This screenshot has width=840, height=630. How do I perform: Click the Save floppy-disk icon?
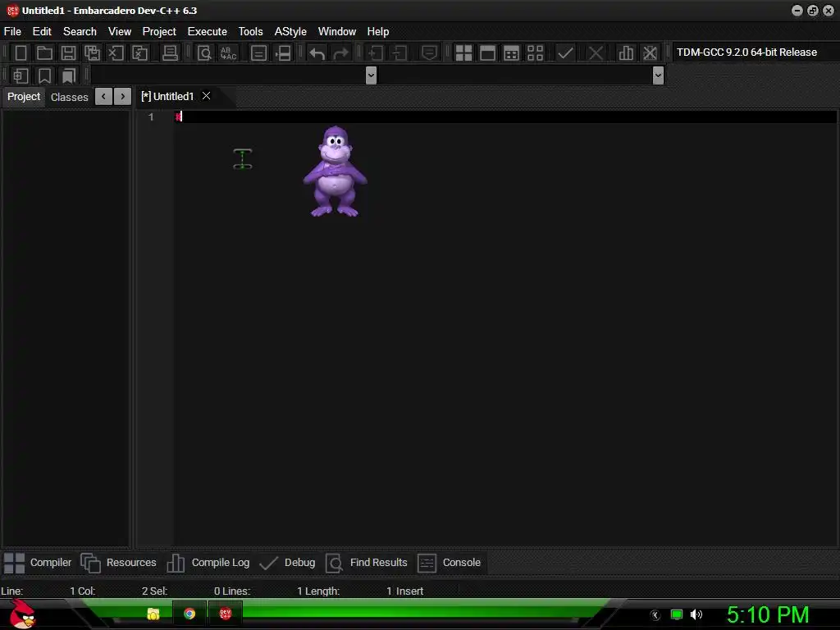pos(68,52)
